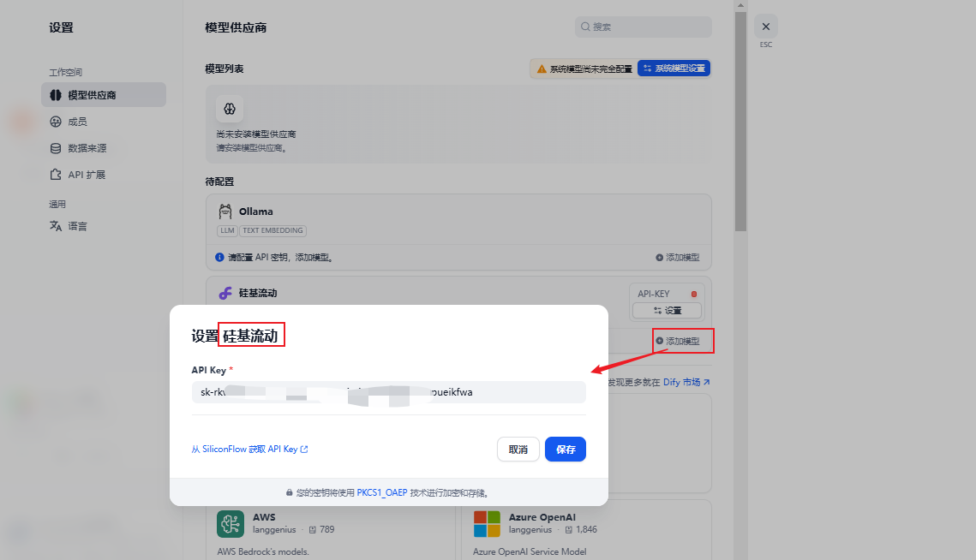This screenshot has width=976, height=560.
Task: Click the 通用 sidebar group label
Action: click(57, 204)
